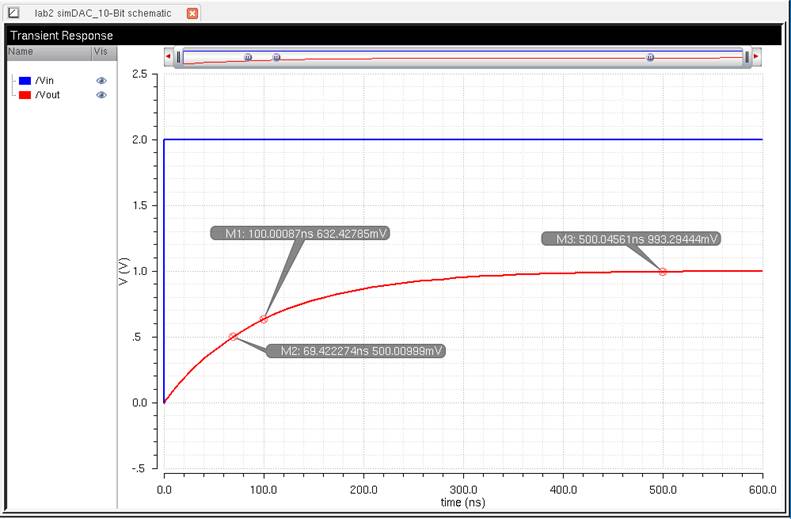Click the right handle of overview slider
The width and height of the screenshot is (791, 519).
(746, 58)
